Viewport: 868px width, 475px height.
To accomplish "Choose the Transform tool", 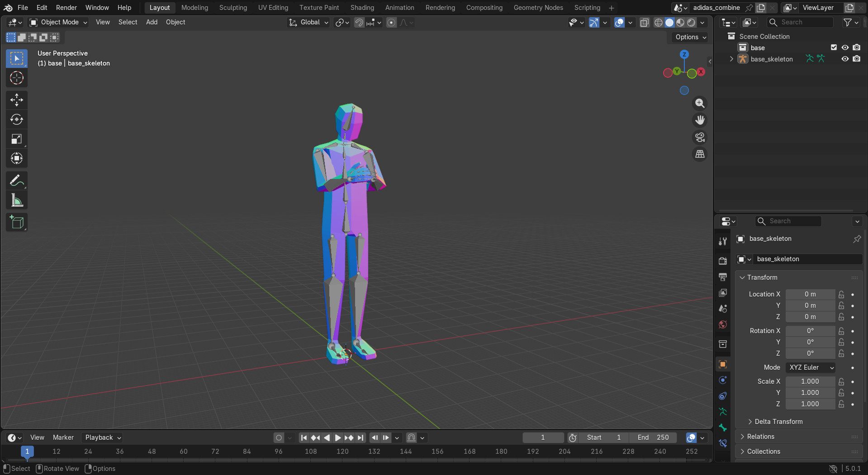I will click(x=17, y=158).
